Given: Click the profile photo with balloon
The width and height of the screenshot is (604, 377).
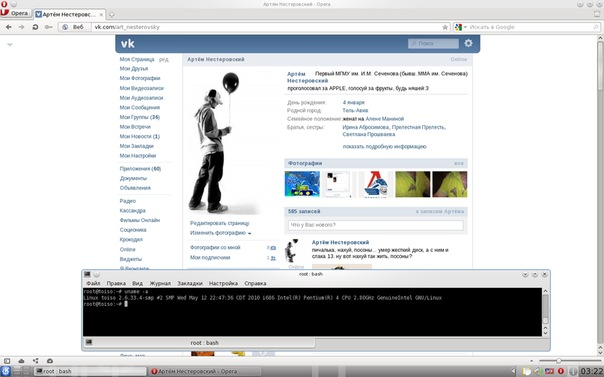Looking at the screenshot, I should coord(223,142).
